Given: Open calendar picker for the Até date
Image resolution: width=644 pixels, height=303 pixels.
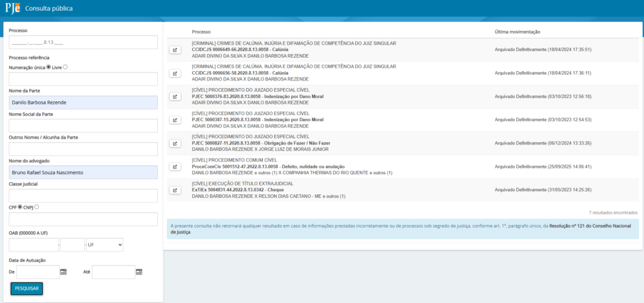Looking at the screenshot, I should point(139,272).
